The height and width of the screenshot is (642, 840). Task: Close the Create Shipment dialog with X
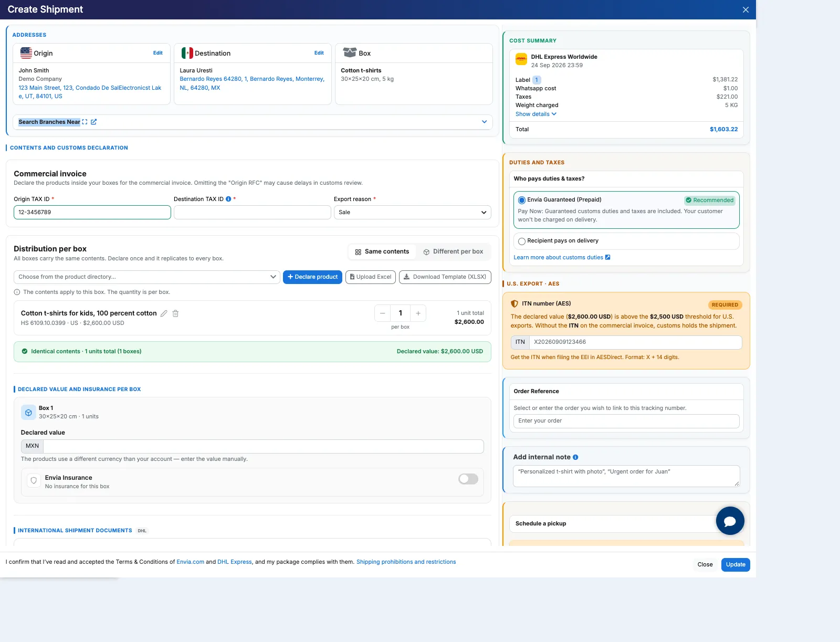[745, 10]
